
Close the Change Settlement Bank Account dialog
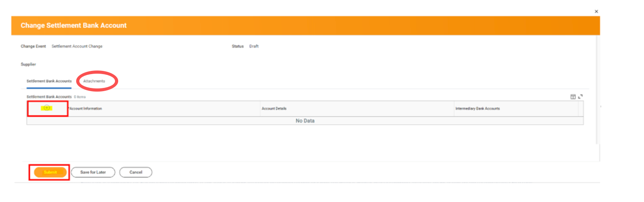click(x=596, y=11)
